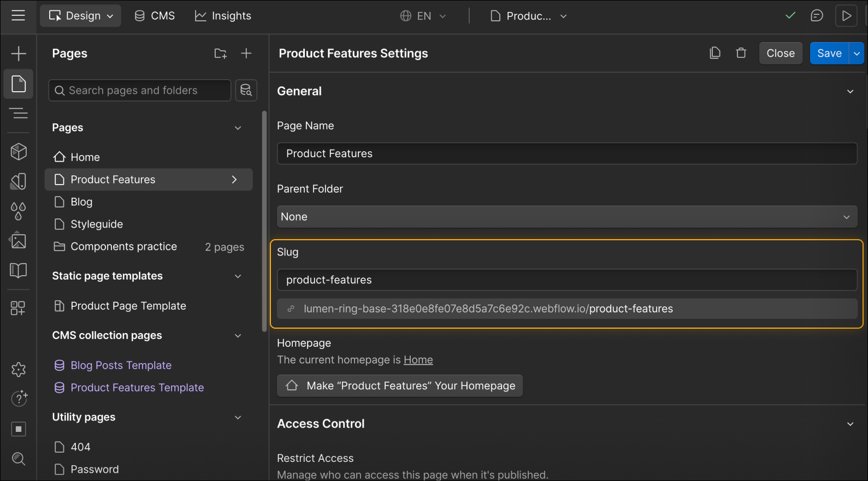Screen dimensions: 868x481
Task: Open the Assets image icon
Action: click(x=19, y=241)
